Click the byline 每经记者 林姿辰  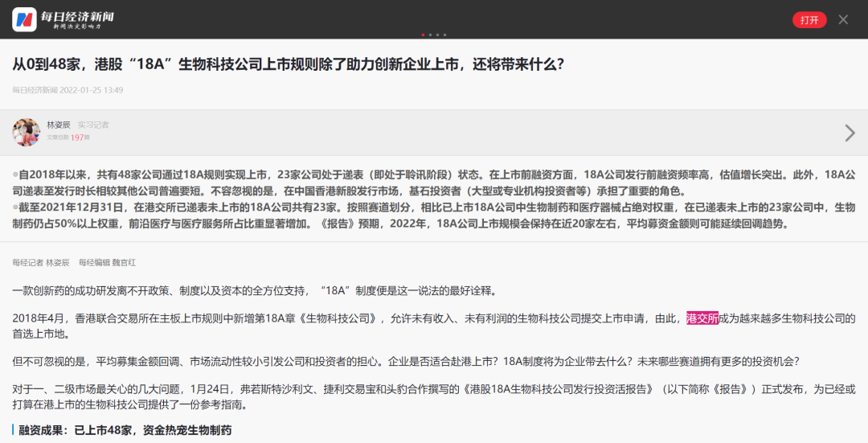40,263
